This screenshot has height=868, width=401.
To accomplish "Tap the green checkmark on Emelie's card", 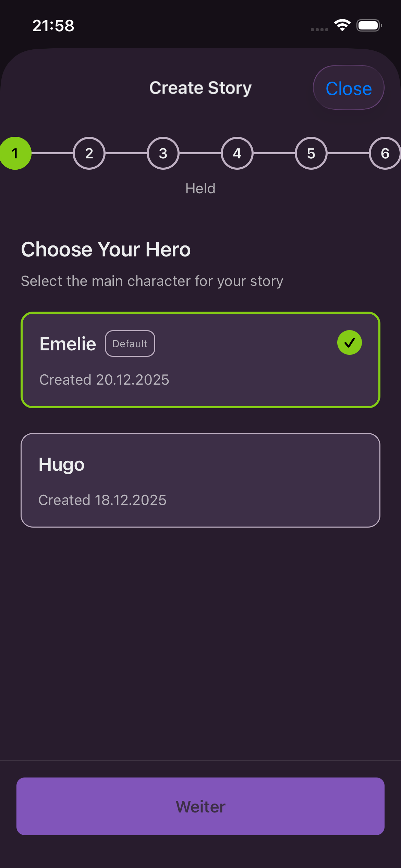I will pos(350,342).
